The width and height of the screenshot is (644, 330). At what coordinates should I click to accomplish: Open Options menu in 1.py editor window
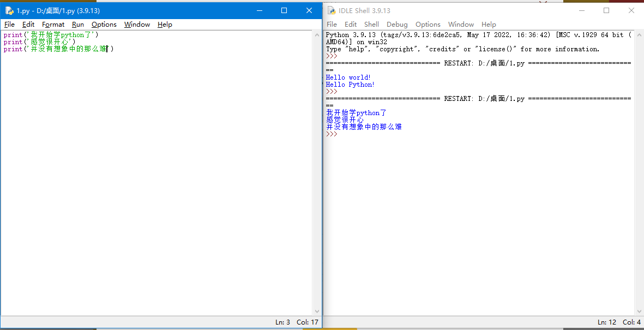104,24
